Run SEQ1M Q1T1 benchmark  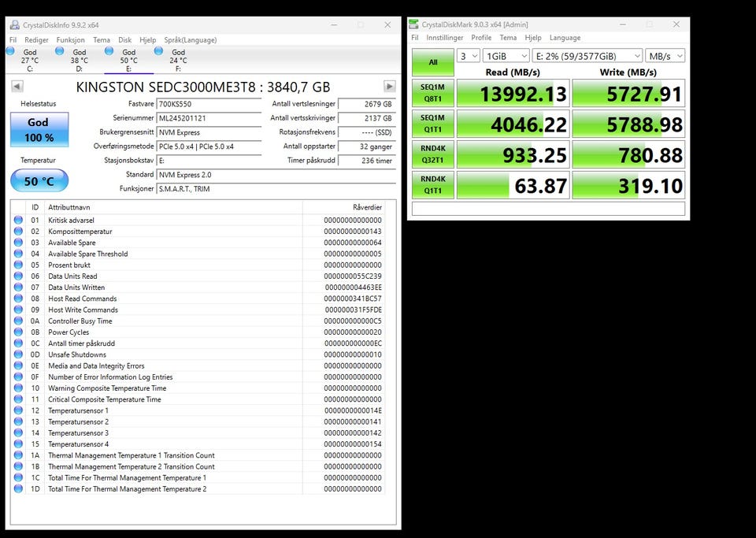click(433, 124)
